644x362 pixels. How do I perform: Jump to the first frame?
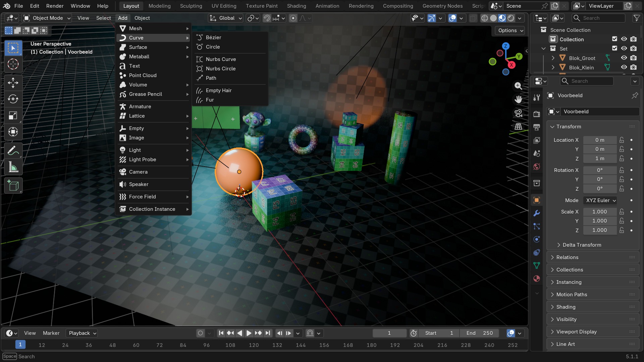(x=221, y=333)
